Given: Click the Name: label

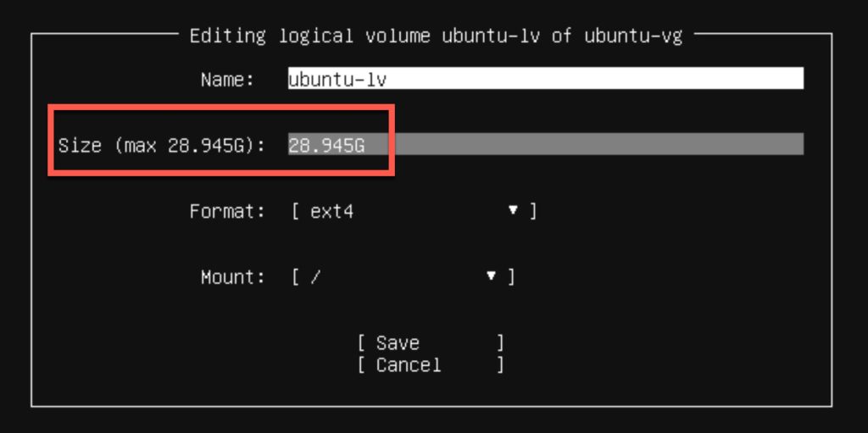Looking at the screenshot, I should coord(227,80).
